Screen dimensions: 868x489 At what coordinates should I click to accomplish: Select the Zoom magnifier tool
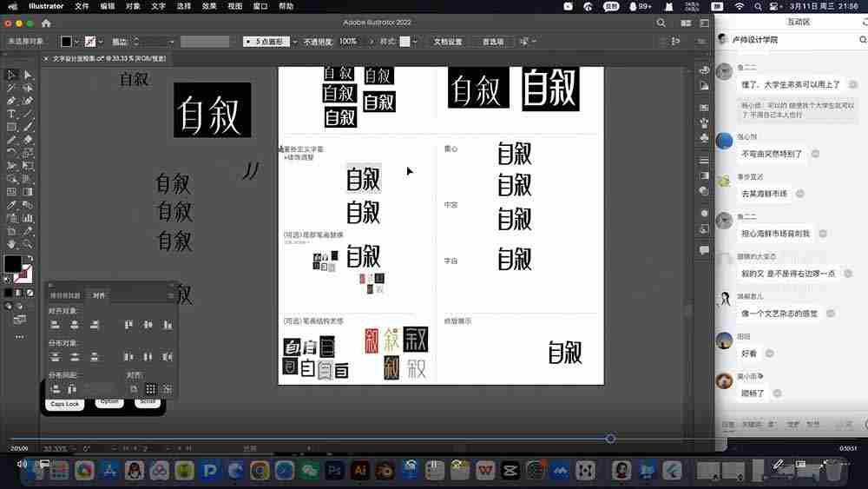point(28,244)
